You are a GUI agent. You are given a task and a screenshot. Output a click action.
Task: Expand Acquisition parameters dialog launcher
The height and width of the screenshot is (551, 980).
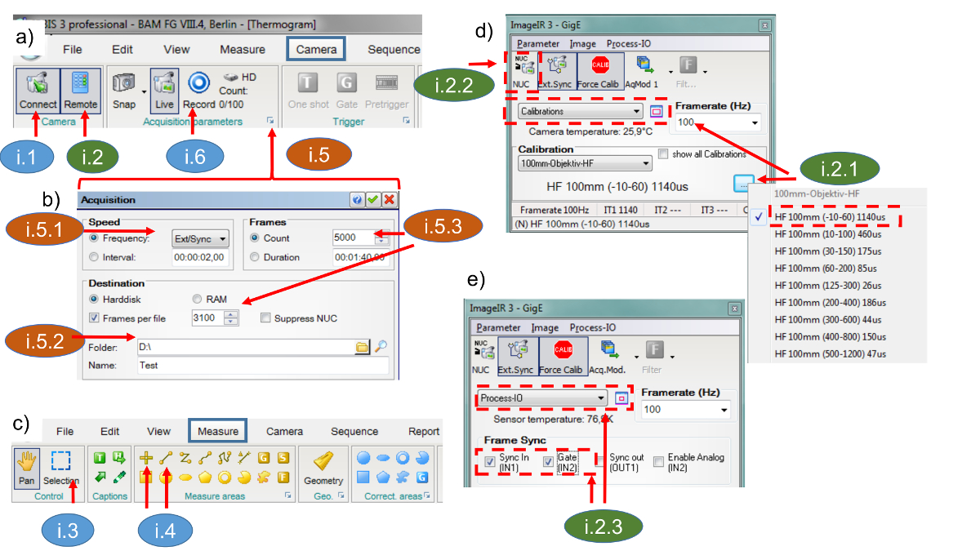click(269, 122)
